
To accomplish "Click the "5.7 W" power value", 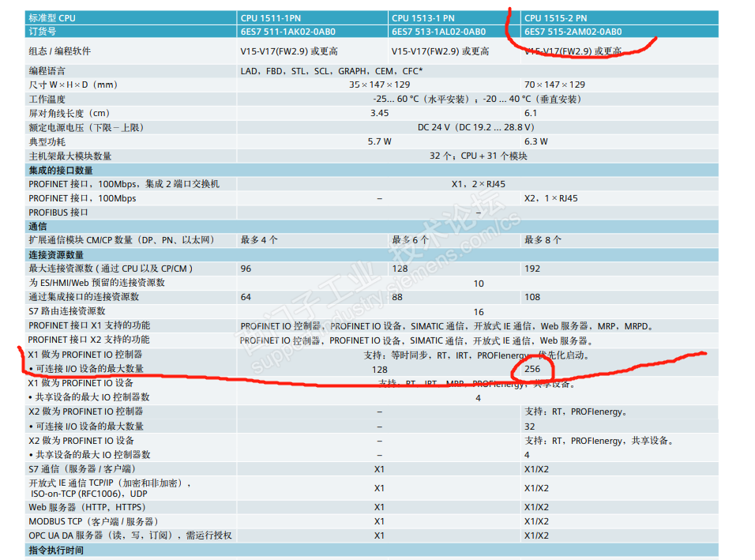I will 379,142.
